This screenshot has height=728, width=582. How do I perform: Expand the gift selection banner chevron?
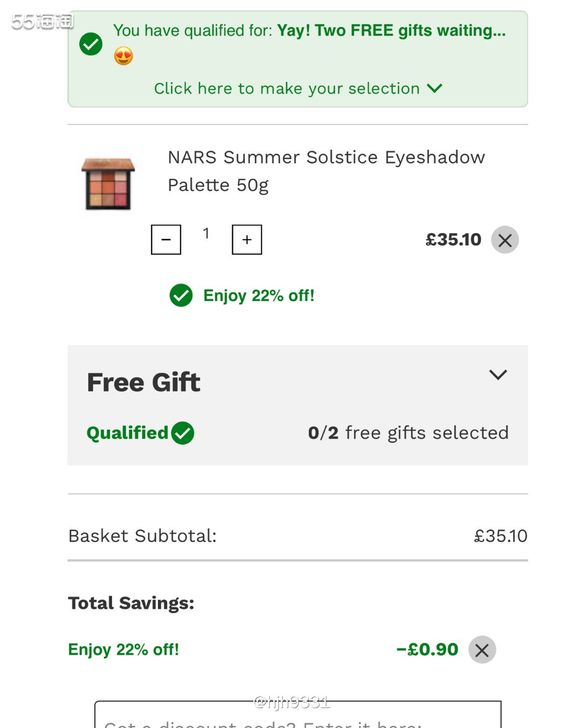coord(434,88)
